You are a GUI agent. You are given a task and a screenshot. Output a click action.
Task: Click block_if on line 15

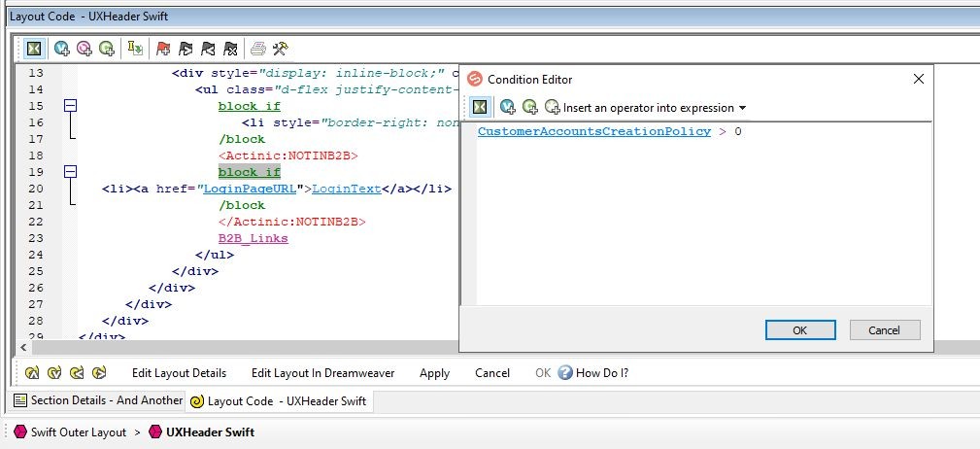(250, 106)
